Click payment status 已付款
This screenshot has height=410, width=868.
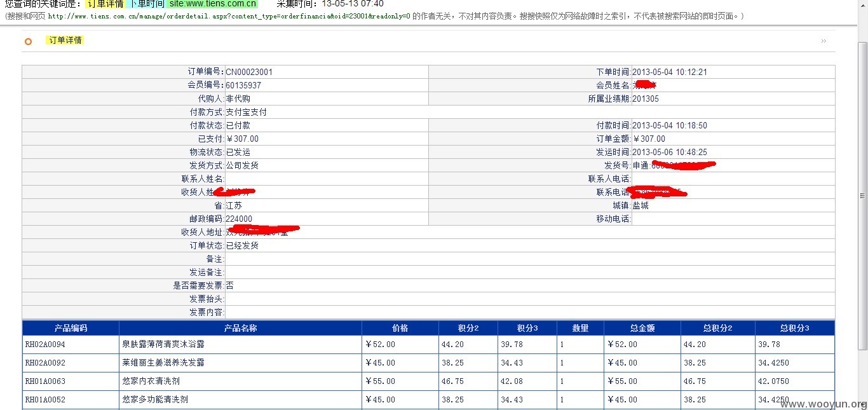pos(238,126)
